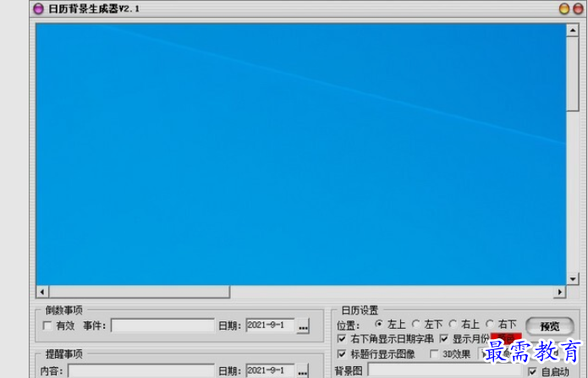This screenshot has width=588, height=378.
Task: Click the horizontal scrollbar left arrow
Action: point(42,292)
